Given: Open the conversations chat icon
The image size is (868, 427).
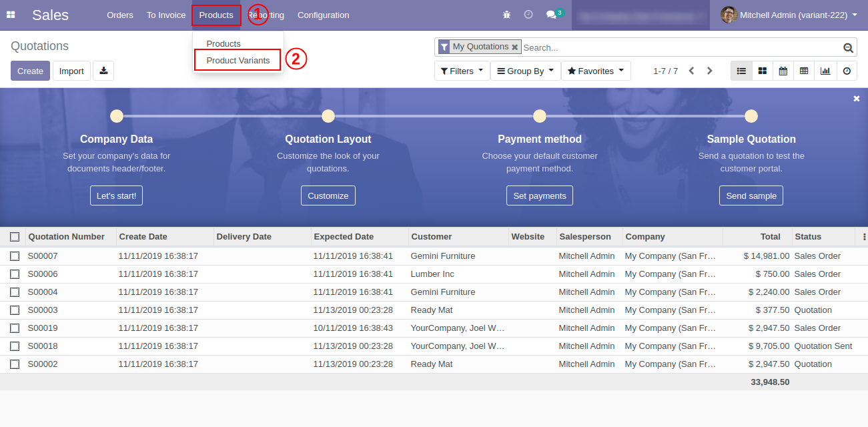Looking at the screenshot, I should tap(551, 15).
